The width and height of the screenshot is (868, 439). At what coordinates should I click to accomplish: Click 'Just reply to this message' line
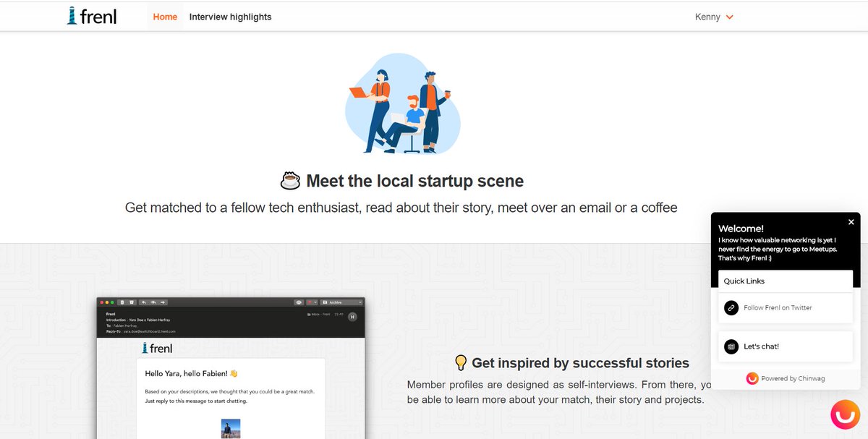coord(196,401)
